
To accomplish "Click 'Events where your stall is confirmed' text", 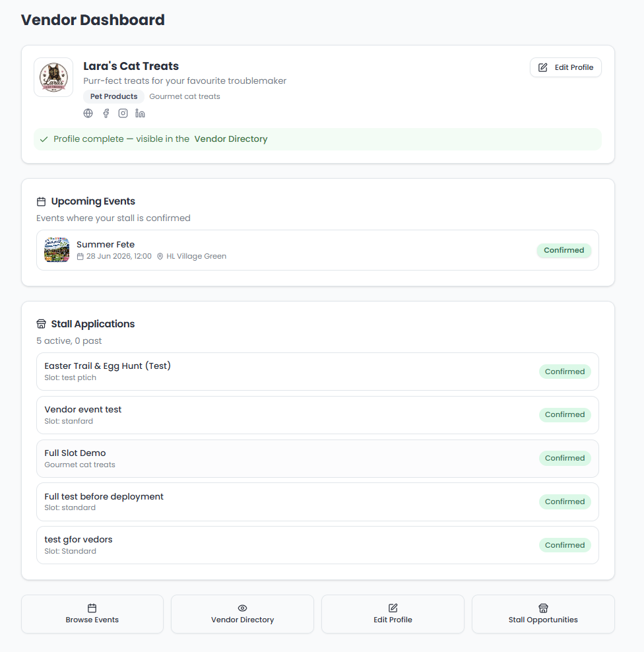I will coord(113,218).
